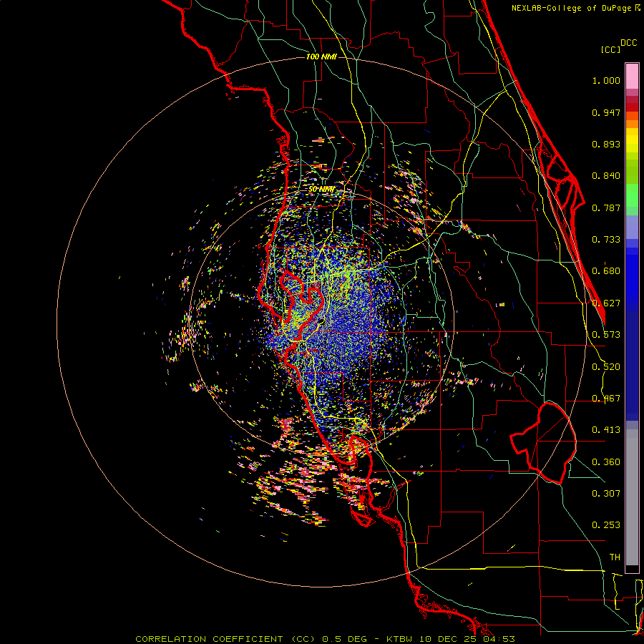Pick the pink swatch beside 1.000
The image size is (644, 644).
coord(632,77)
